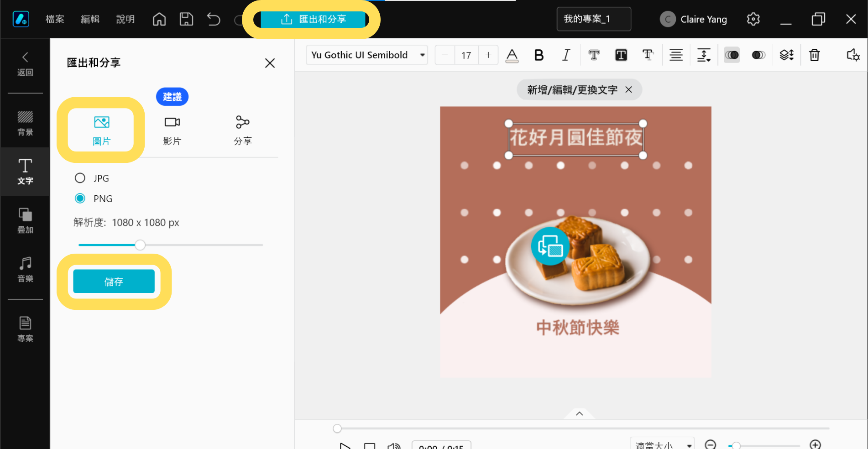Click the resolution slider handle
This screenshot has height=449, width=868.
coord(140,245)
